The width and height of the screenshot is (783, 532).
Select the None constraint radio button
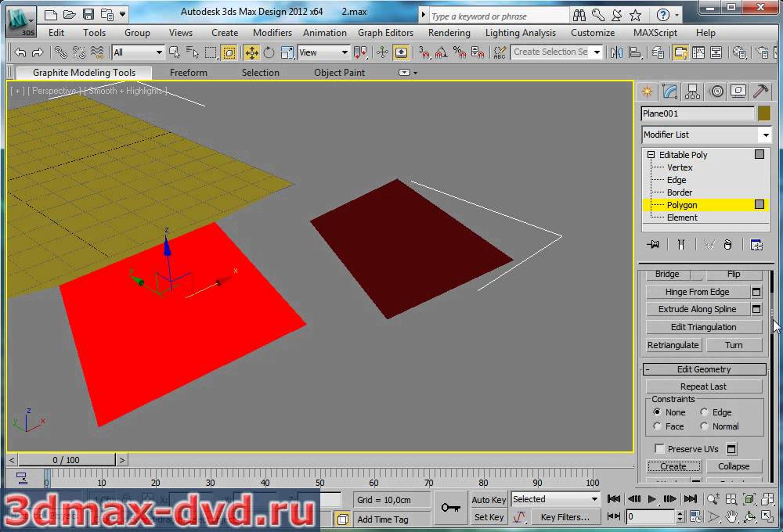[x=657, y=412]
